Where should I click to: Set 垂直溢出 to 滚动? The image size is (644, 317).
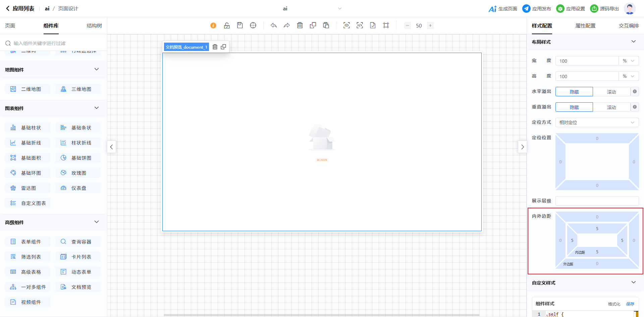pyautogui.click(x=611, y=107)
